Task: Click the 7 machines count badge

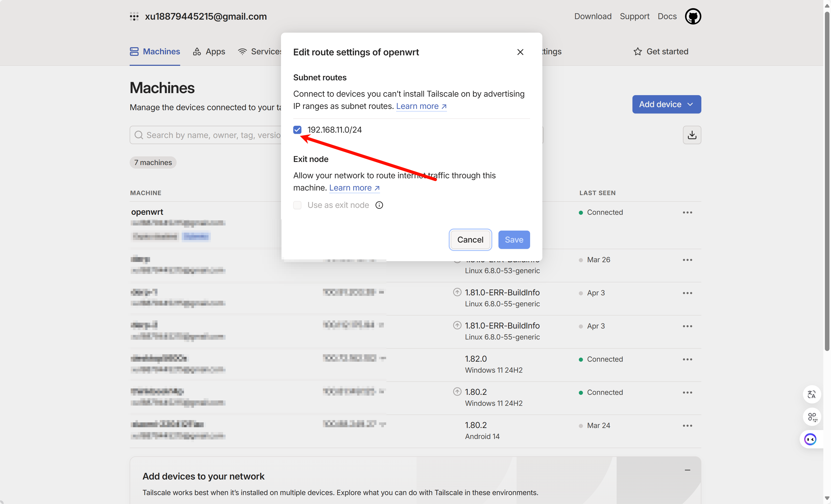Action: (153, 162)
